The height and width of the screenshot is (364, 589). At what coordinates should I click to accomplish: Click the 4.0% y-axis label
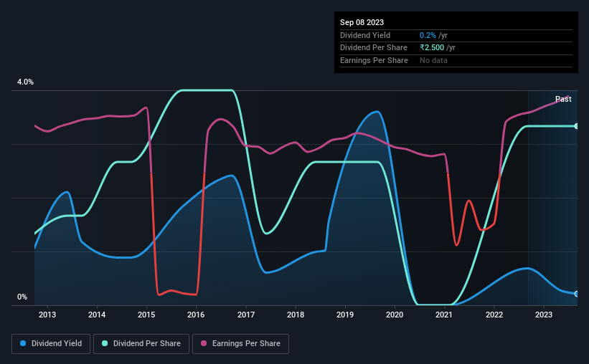pos(25,82)
